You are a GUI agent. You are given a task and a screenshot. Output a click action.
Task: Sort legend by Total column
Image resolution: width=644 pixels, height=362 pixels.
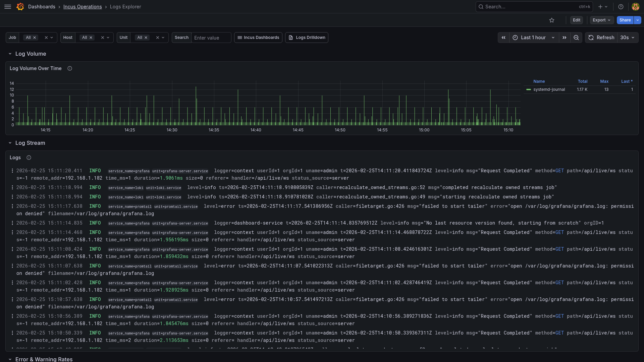[x=583, y=81]
